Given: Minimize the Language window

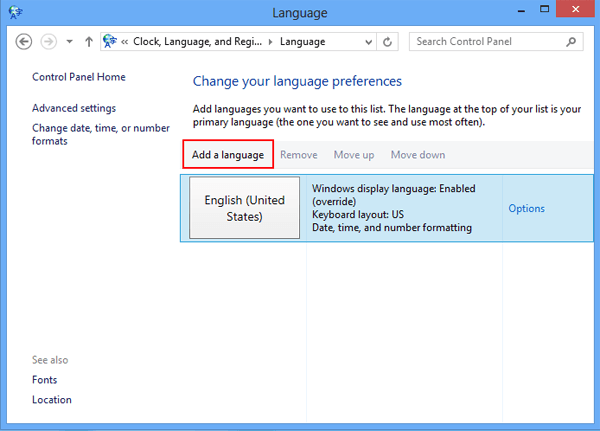Looking at the screenshot, I should coord(521,9).
